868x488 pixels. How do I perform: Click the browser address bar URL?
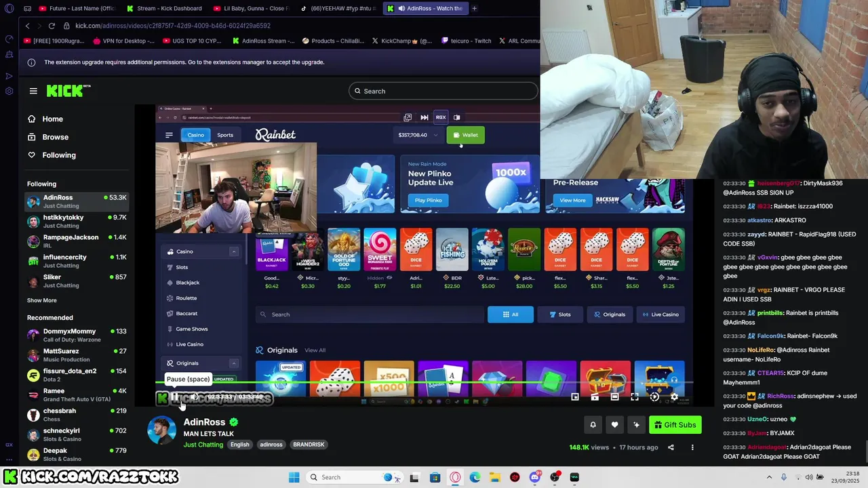pyautogui.click(x=173, y=26)
